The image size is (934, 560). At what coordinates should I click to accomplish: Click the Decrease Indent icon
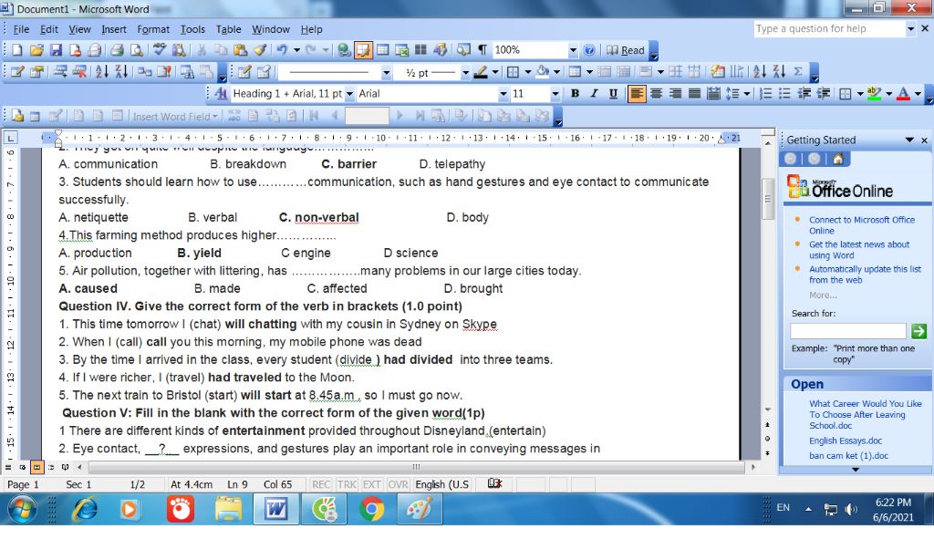pyautogui.click(x=804, y=94)
